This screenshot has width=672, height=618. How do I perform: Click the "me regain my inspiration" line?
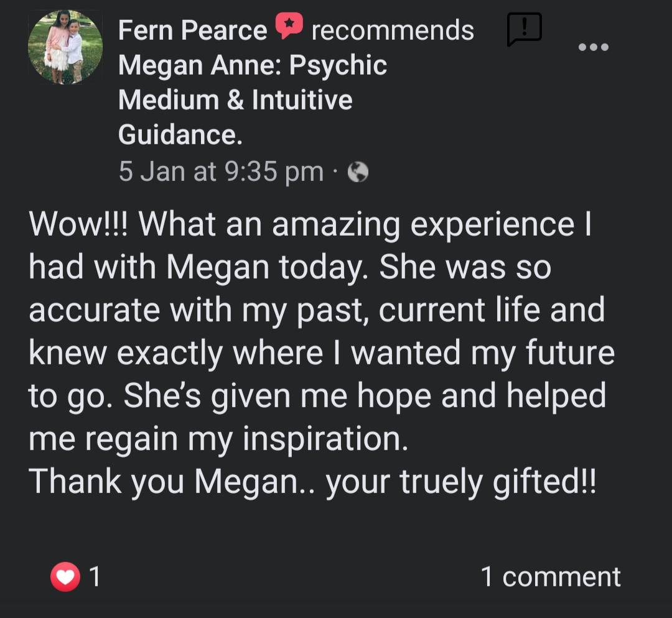[218, 439]
